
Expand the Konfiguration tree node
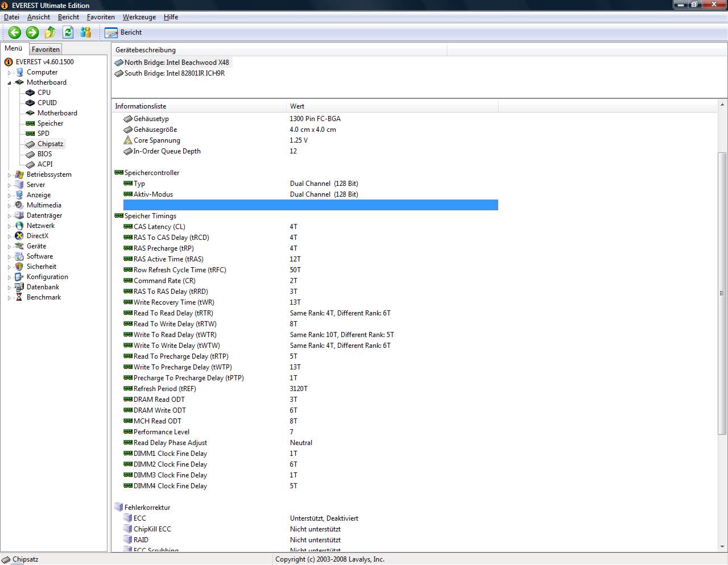pyautogui.click(x=9, y=277)
